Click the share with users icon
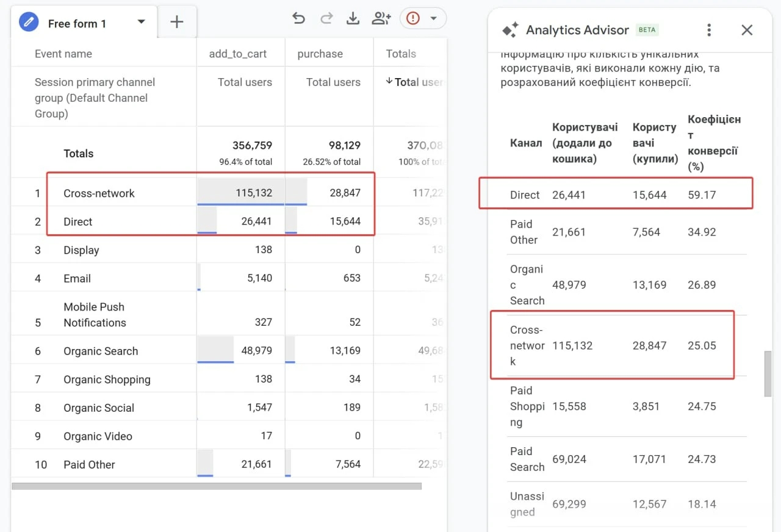The width and height of the screenshot is (781, 532). (x=381, y=18)
